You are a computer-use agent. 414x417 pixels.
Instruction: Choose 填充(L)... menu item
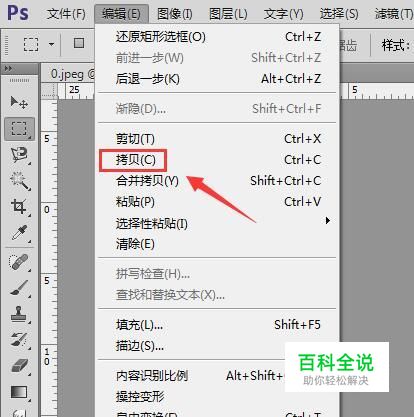pos(218,325)
